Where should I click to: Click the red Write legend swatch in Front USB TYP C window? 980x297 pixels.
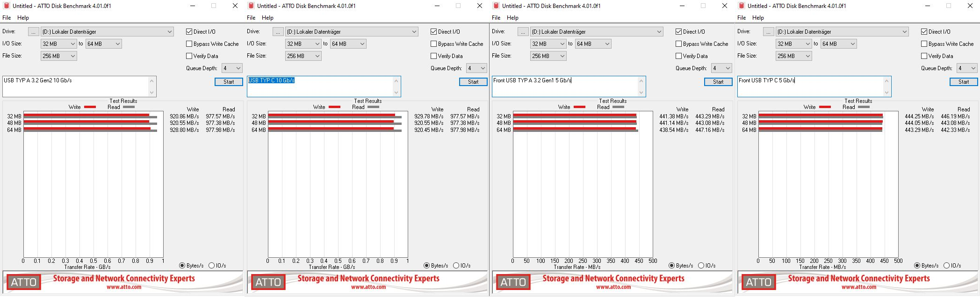(825, 107)
